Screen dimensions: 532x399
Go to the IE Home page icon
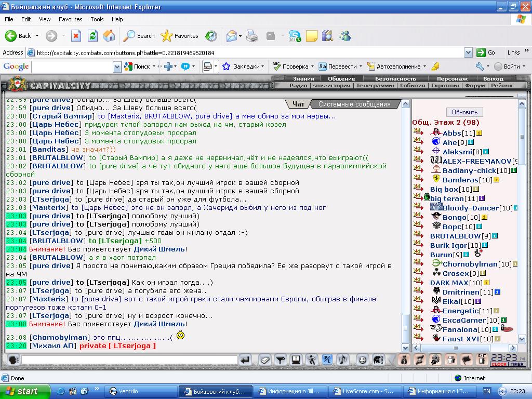click(x=109, y=36)
